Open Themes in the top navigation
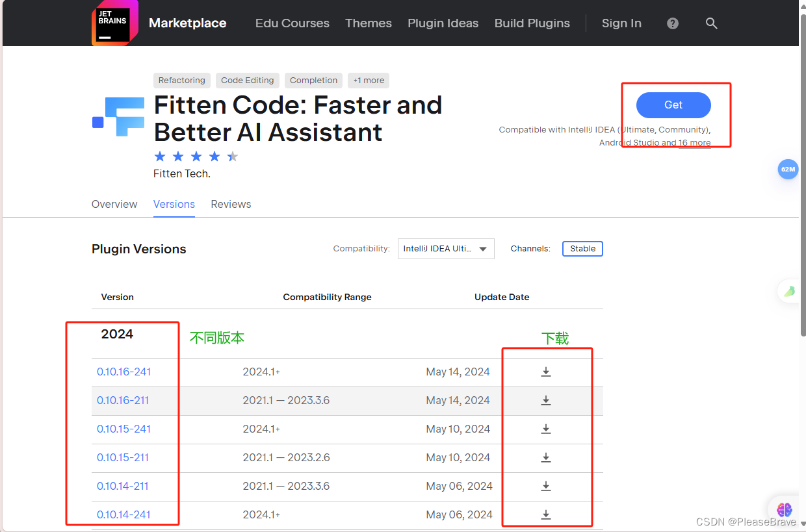 tap(369, 23)
